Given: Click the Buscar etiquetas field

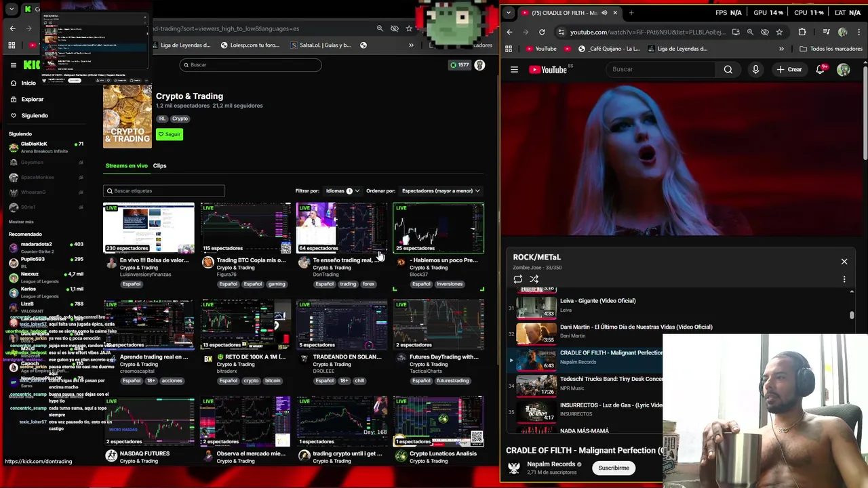Looking at the screenshot, I should tap(164, 190).
